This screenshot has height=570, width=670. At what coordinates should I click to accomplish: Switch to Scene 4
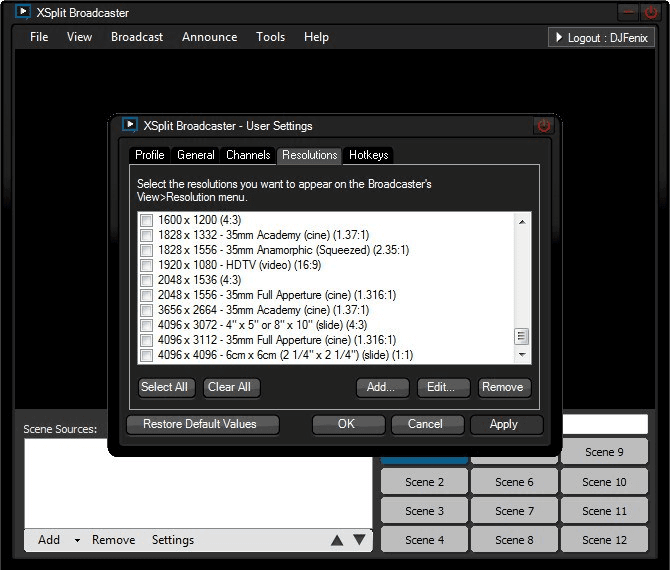tap(424, 540)
